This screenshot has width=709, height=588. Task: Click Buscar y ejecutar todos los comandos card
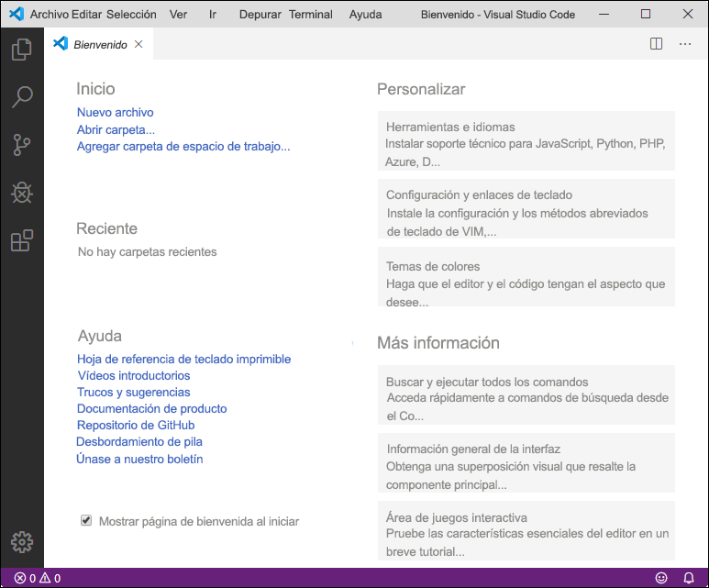(x=526, y=394)
